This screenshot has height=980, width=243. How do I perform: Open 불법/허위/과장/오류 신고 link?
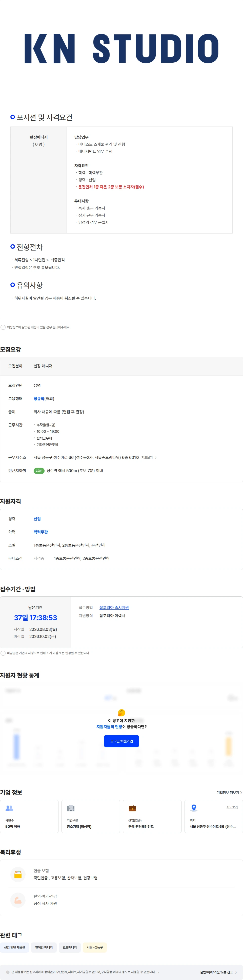tap(216, 972)
